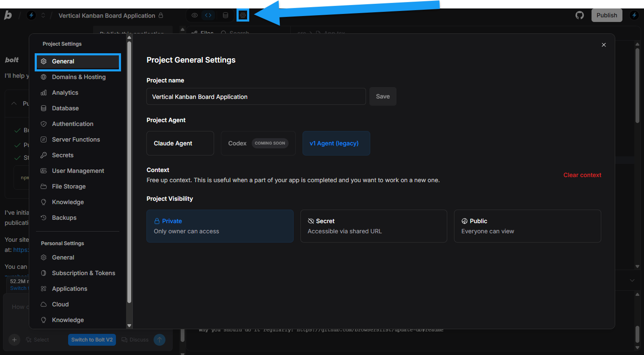
Task: Open the database icon in top toolbar
Action: tap(226, 15)
